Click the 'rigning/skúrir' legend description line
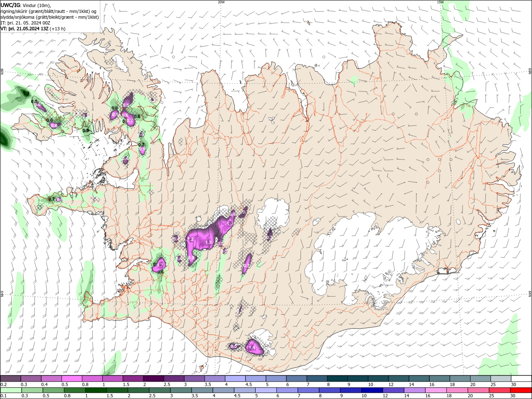532x399 pixels. pos(48,11)
